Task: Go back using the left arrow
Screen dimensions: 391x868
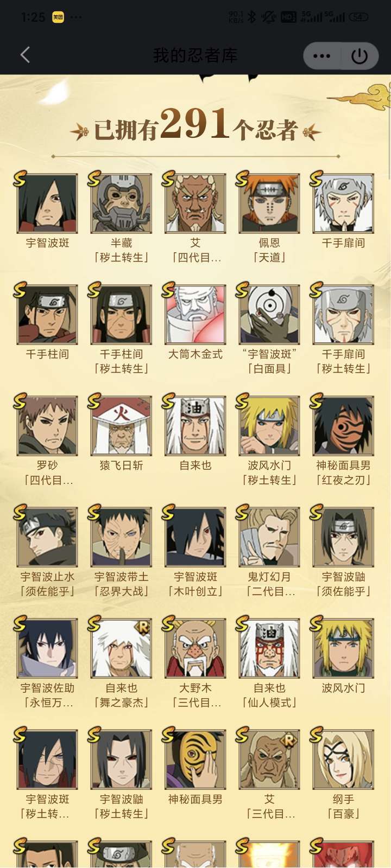Action: point(25,55)
